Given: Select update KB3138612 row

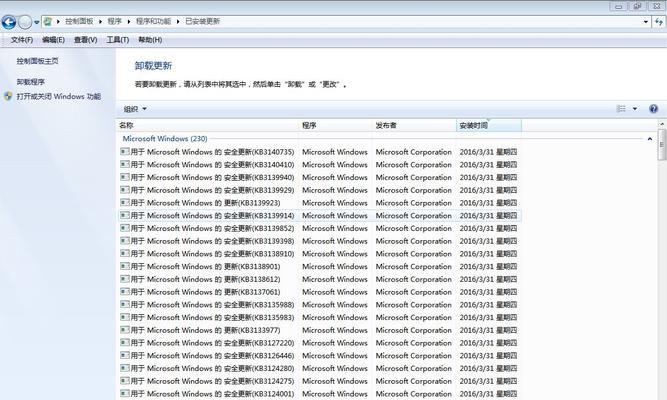Looking at the screenshot, I should click(319, 280).
